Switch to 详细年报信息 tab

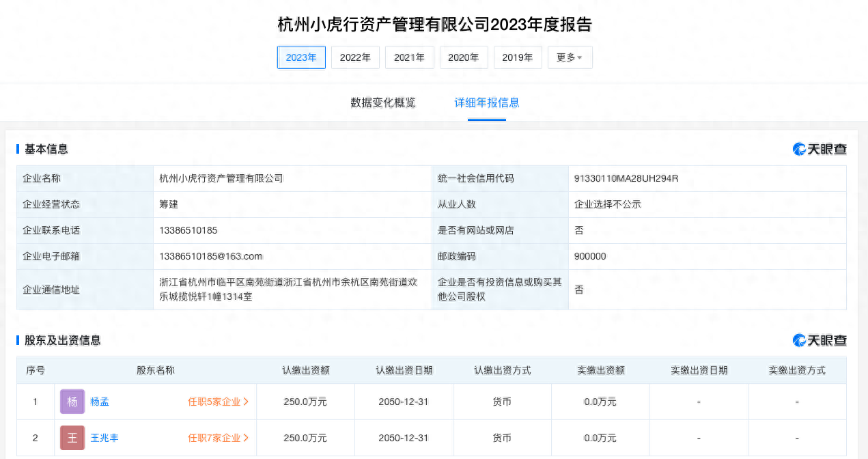click(487, 102)
